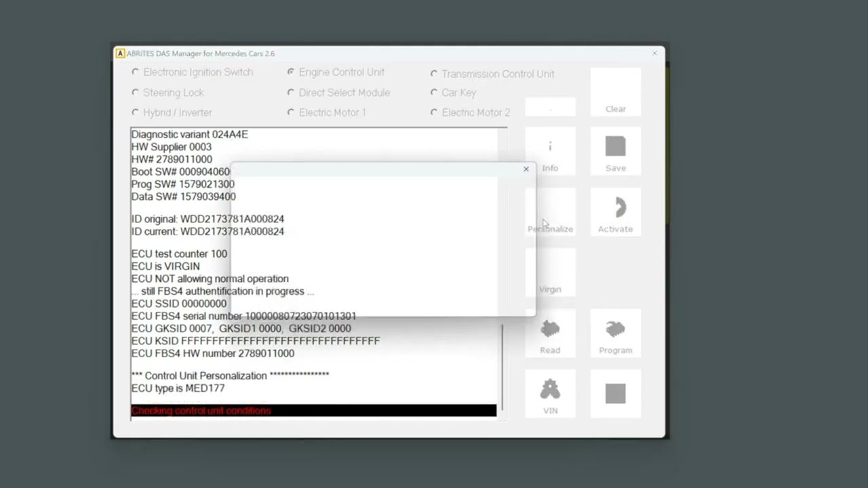Click the Program chip icon
The image size is (868, 488).
pos(616,329)
